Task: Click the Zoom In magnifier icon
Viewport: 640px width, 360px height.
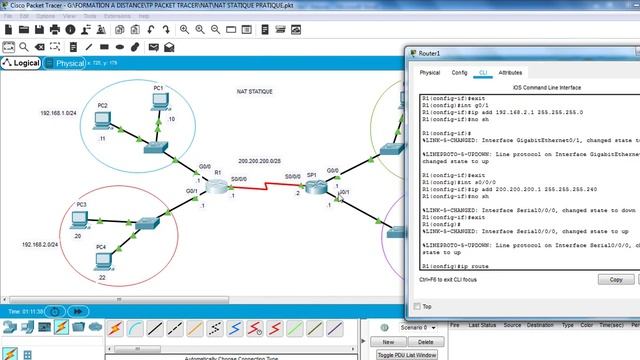Action: 184,29
